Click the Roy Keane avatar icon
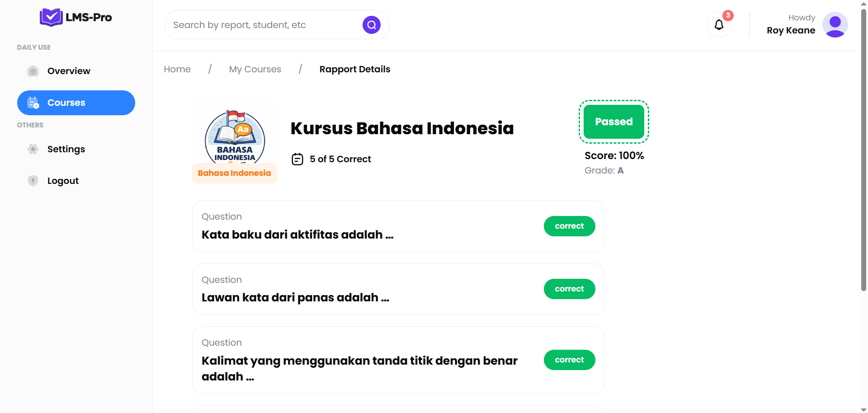Viewport: 868px width, 413px height. click(x=835, y=24)
